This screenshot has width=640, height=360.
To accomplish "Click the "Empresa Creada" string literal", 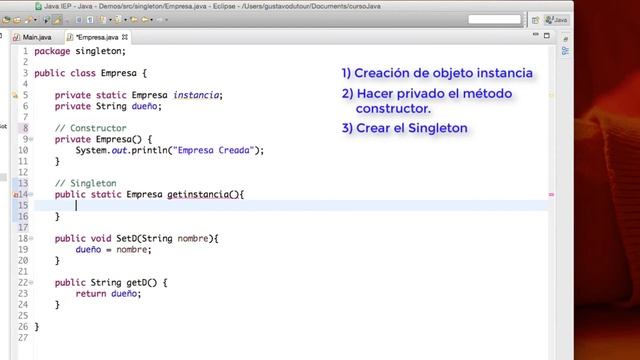I will click(x=213, y=150).
